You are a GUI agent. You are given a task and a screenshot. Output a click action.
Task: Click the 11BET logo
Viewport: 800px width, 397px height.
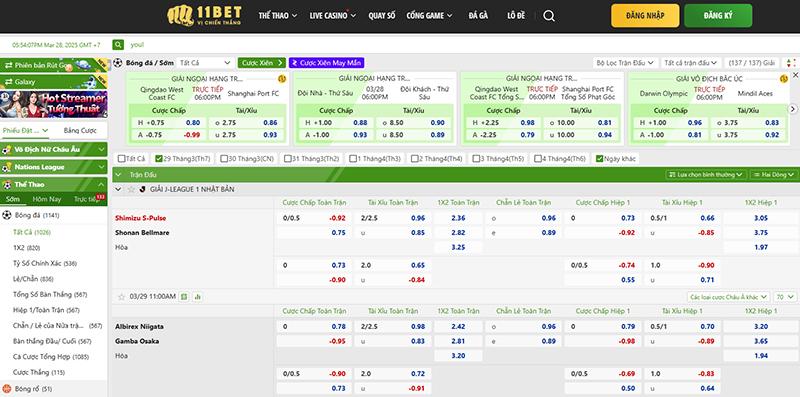pos(204,16)
